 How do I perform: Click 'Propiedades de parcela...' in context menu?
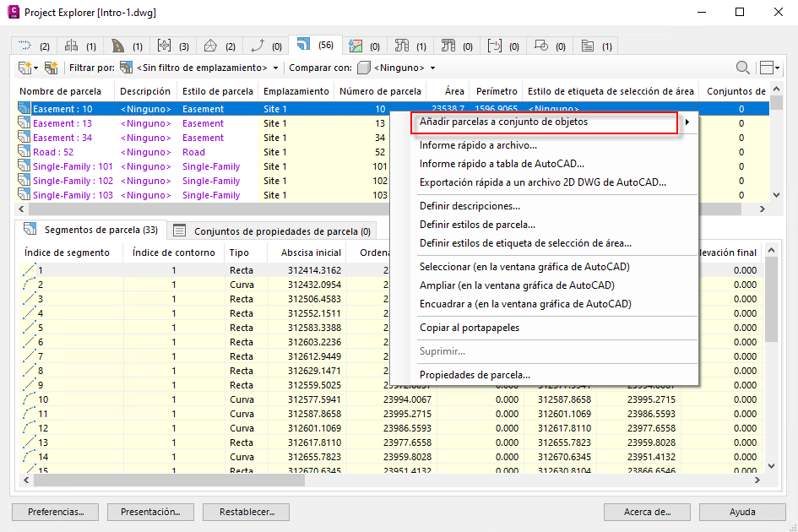tap(475, 375)
